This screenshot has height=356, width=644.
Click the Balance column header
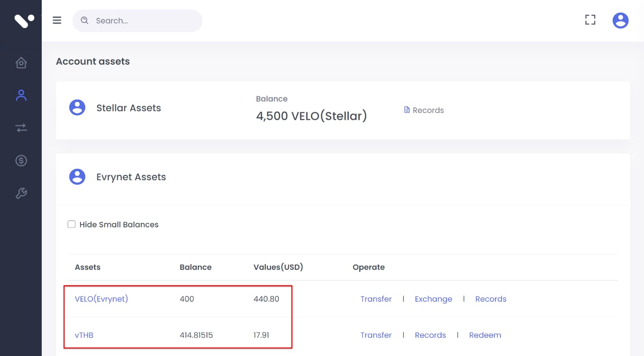tap(195, 267)
